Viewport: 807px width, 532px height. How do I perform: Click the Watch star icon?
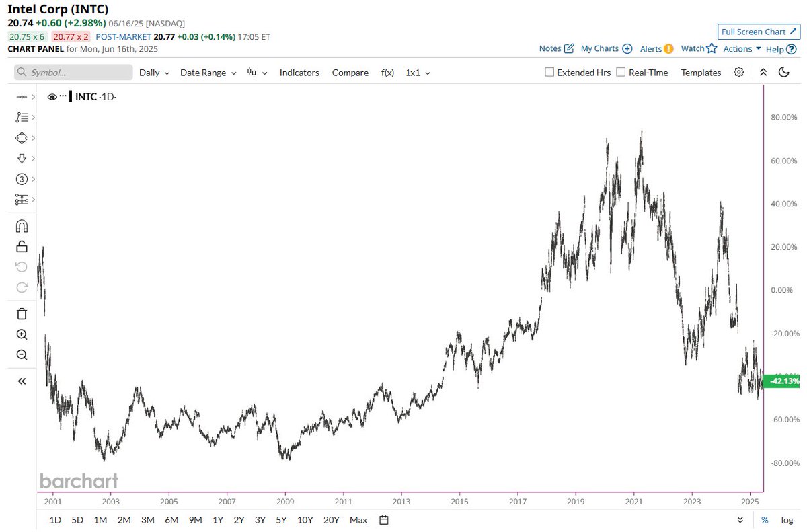click(712, 48)
